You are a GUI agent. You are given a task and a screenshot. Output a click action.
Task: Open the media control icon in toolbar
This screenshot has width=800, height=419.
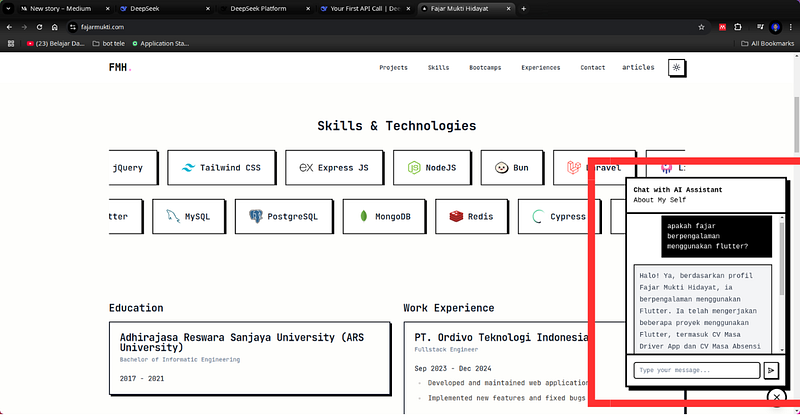760,27
